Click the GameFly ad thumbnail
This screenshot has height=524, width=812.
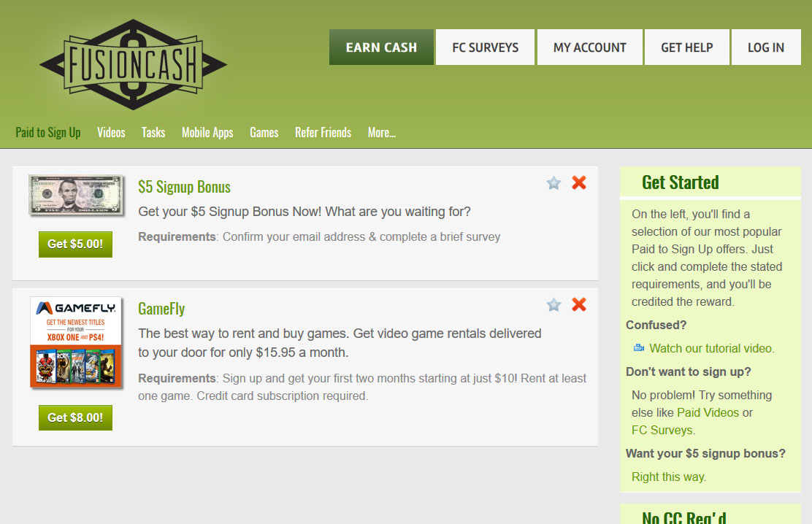(x=76, y=342)
